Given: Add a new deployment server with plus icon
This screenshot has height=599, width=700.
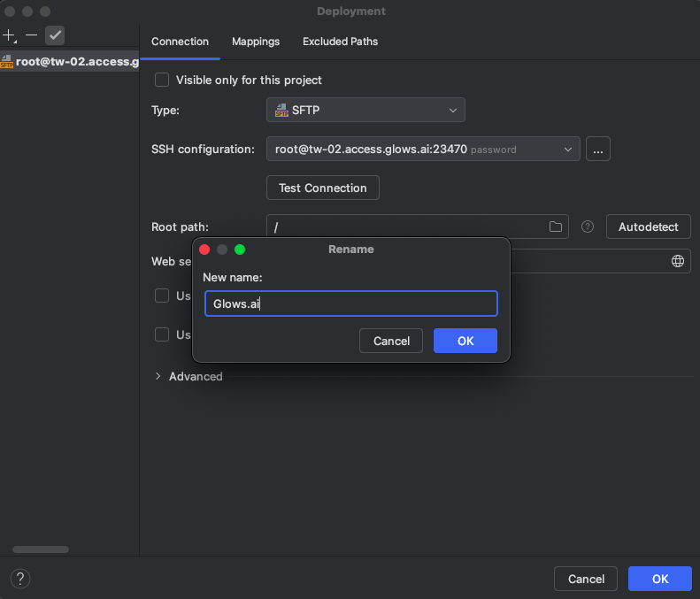Looking at the screenshot, I should (10, 35).
